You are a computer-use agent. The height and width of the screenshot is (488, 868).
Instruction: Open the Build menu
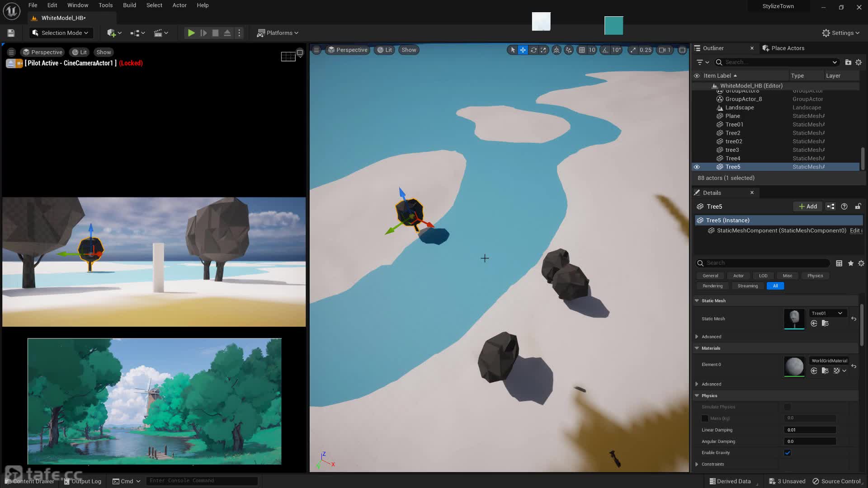(130, 5)
